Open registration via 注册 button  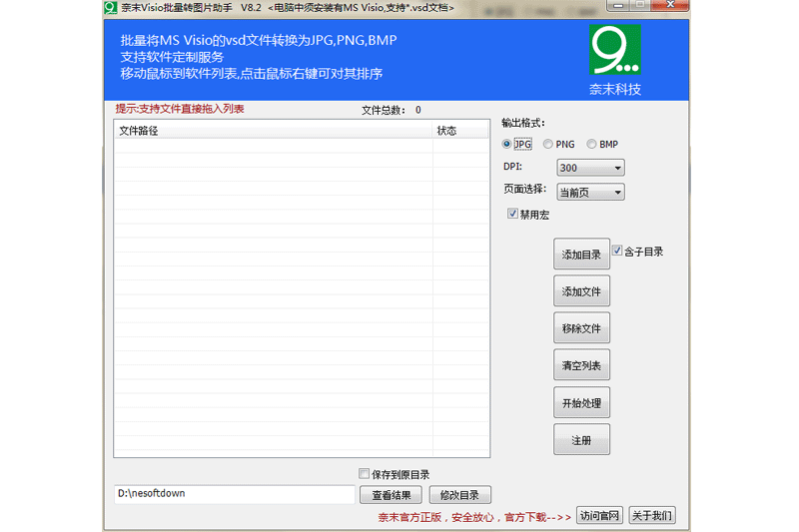click(x=581, y=439)
